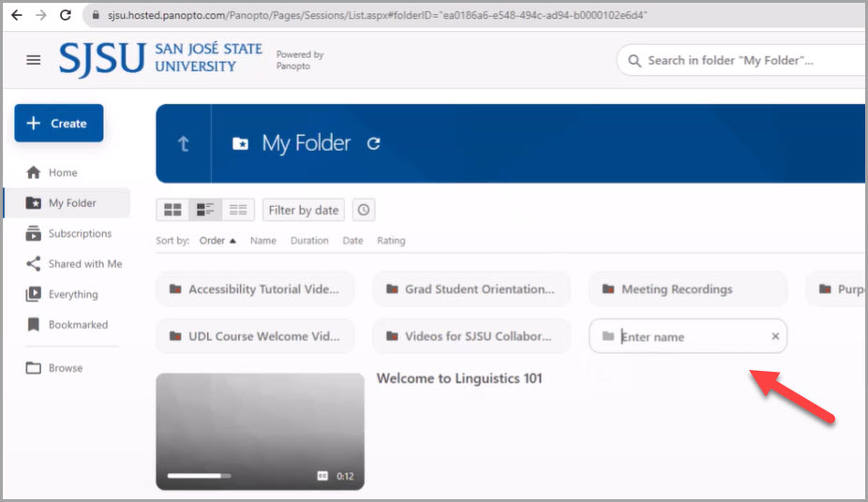Clear the new folder name field

tap(775, 336)
